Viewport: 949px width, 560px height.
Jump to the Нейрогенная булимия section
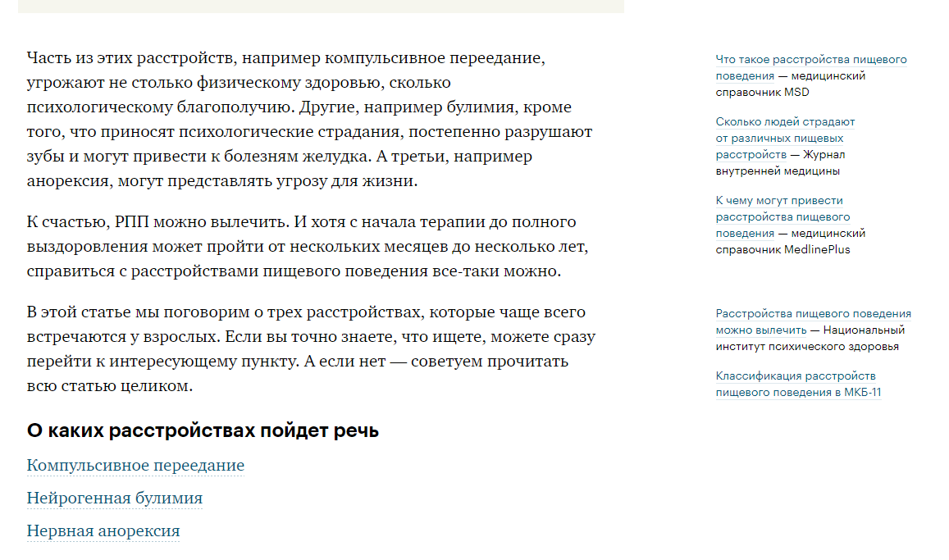[114, 498]
